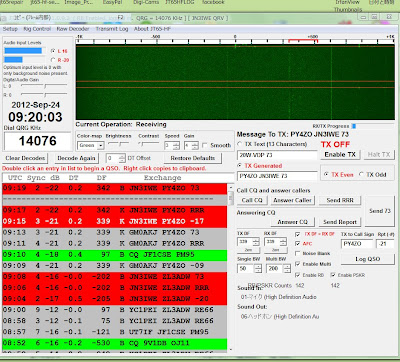Adjust the Contrast slider
400x362 pixels.
[x=149, y=144]
